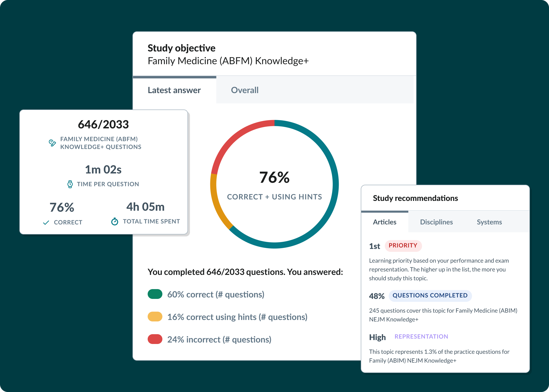Click the watch icon beside Time Per Question

pyautogui.click(x=70, y=184)
